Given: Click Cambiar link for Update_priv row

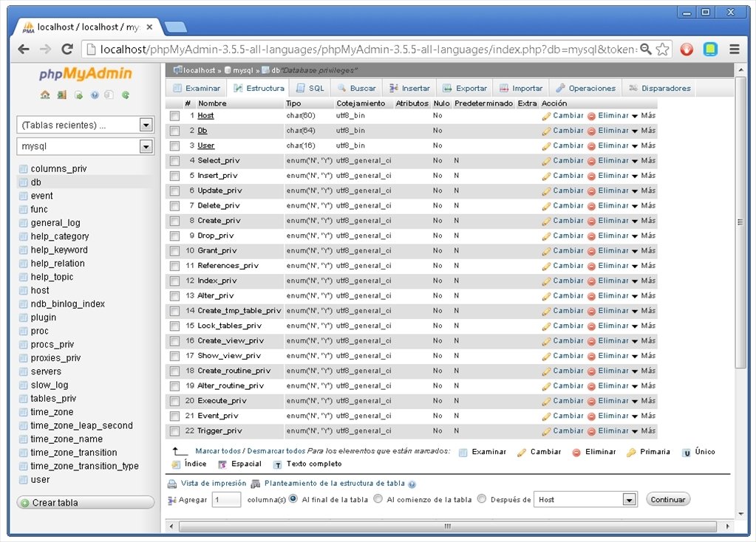Looking at the screenshot, I should (x=568, y=191).
